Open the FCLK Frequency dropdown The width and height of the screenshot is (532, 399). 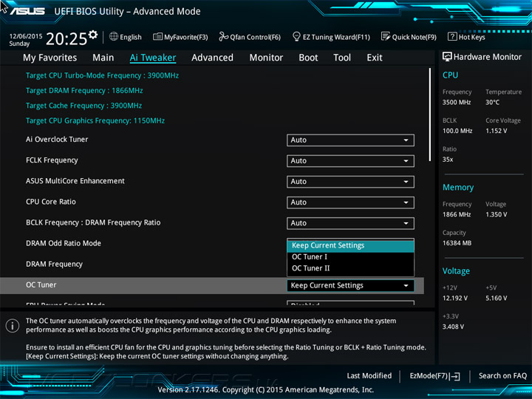[x=350, y=161]
